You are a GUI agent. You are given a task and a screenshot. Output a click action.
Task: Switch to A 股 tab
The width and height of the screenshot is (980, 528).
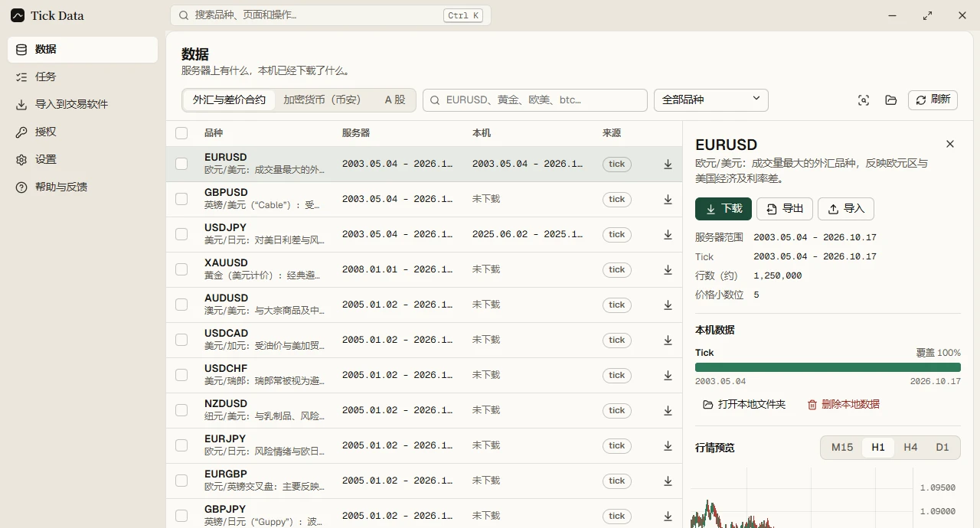pos(395,100)
